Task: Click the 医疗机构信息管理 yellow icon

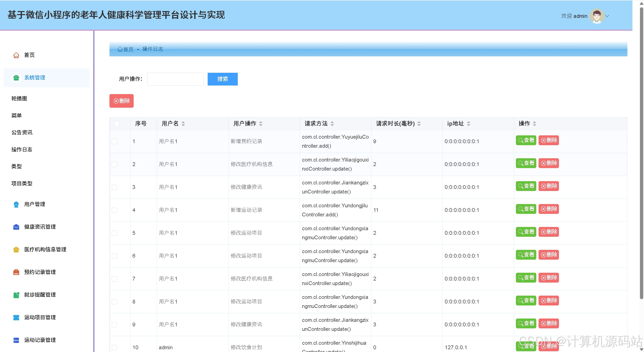Action: tap(16, 250)
